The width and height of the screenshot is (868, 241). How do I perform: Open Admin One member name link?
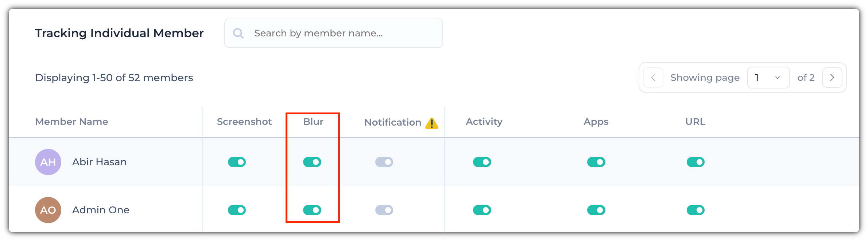[x=101, y=210]
